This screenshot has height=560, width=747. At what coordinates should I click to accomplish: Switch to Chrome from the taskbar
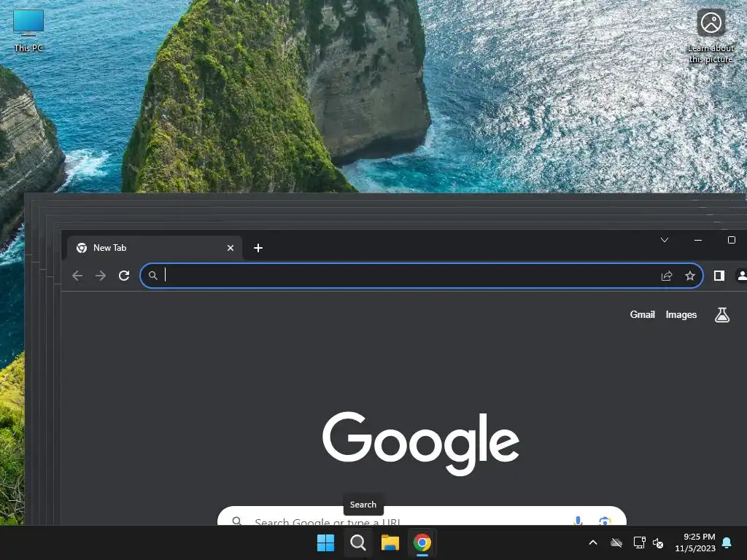(422, 542)
